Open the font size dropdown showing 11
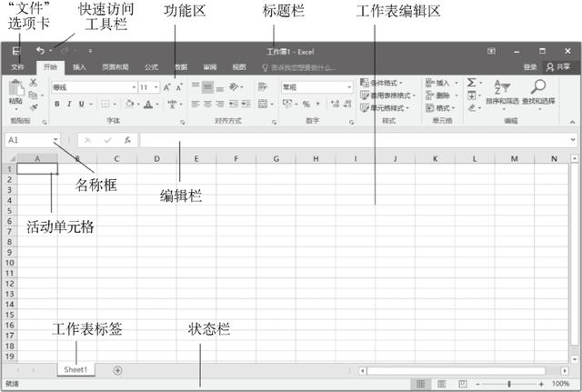This screenshot has width=582, height=392. pyautogui.click(x=156, y=87)
